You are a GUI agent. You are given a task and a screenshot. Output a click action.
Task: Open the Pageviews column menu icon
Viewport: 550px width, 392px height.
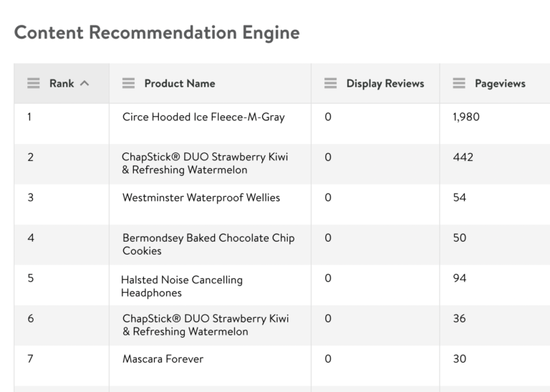coord(460,84)
